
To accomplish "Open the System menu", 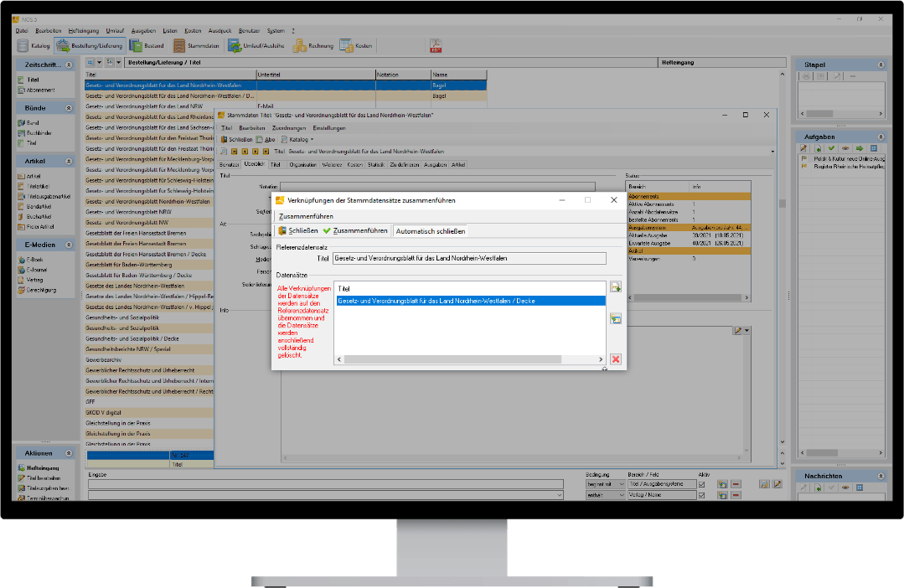I will coord(276,30).
